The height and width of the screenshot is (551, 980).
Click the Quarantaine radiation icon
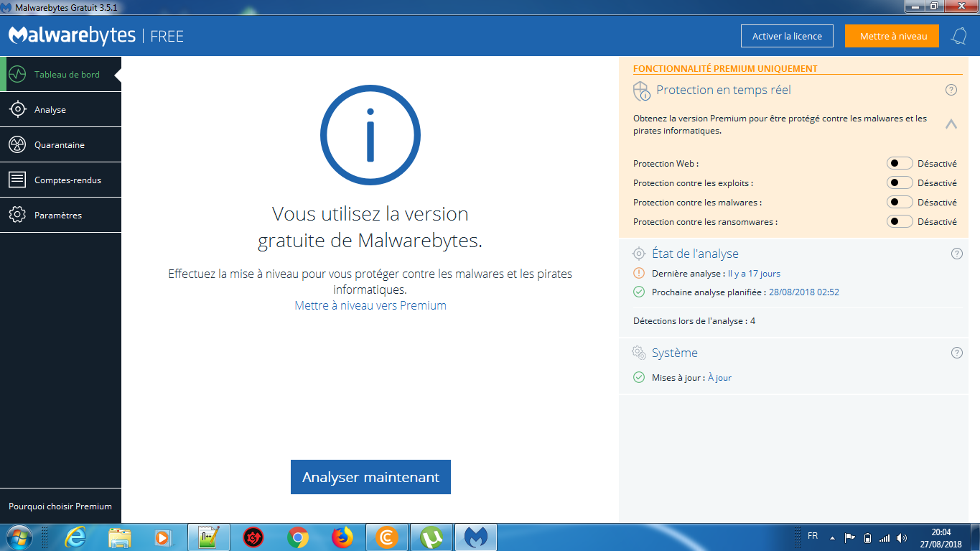tap(17, 144)
